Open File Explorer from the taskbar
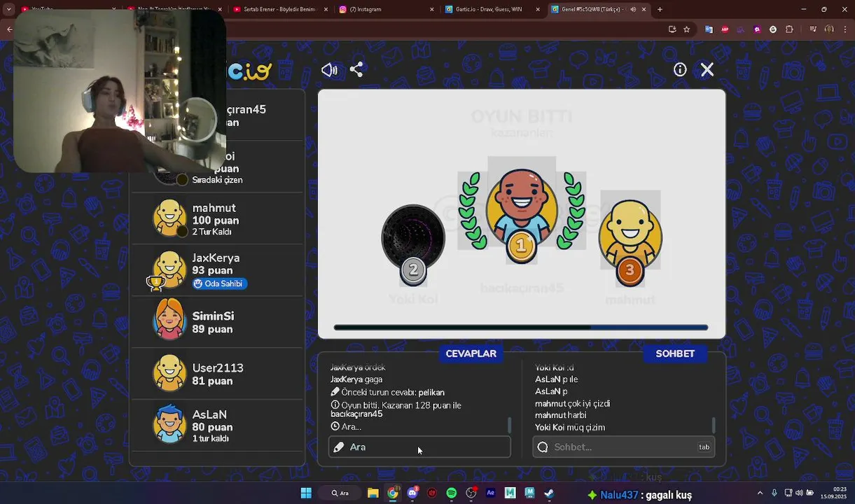855x504 pixels. [373, 493]
